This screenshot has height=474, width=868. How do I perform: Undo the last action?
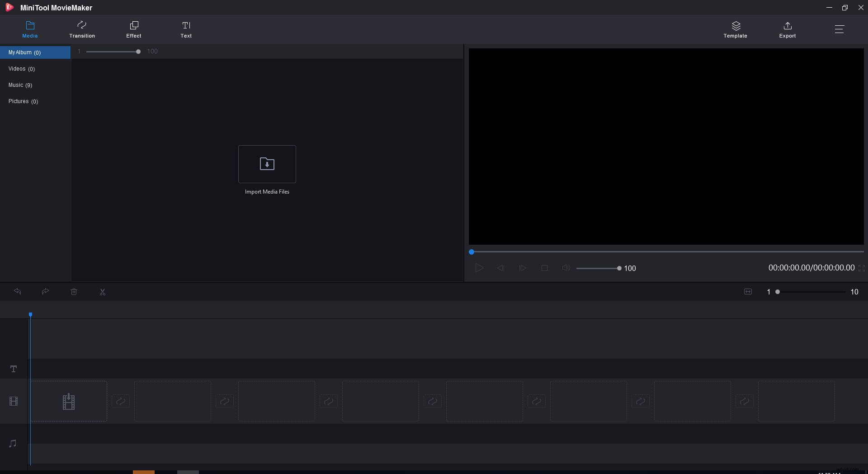point(17,292)
